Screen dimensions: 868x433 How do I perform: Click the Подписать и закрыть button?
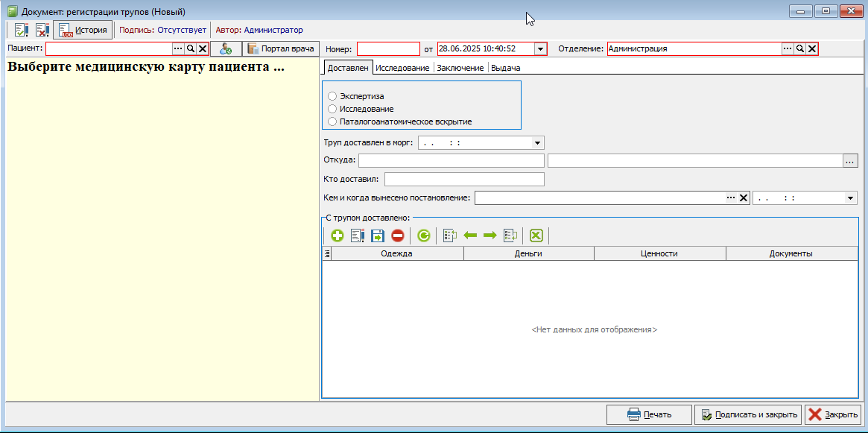(749, 414)
